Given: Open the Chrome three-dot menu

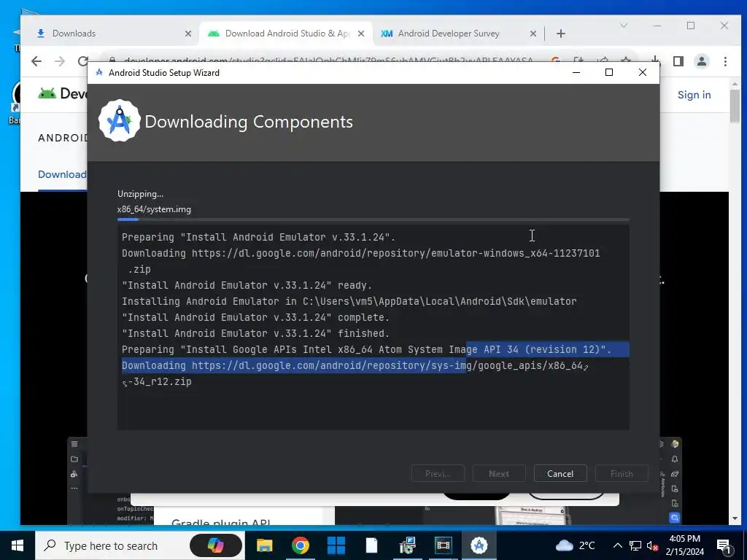Looking at the screenshot, I should pos(725,61).
